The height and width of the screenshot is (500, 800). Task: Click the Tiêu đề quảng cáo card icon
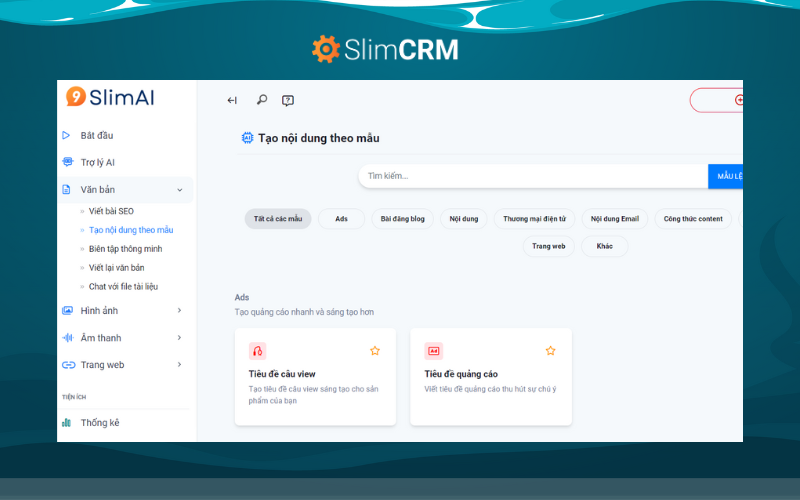pyautogui.click(x=433, y=351)
